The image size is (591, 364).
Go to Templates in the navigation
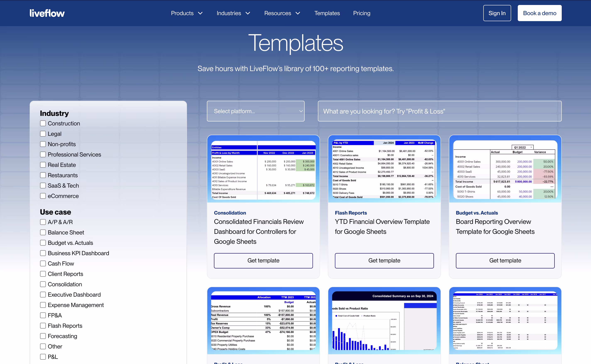(327, 13)
